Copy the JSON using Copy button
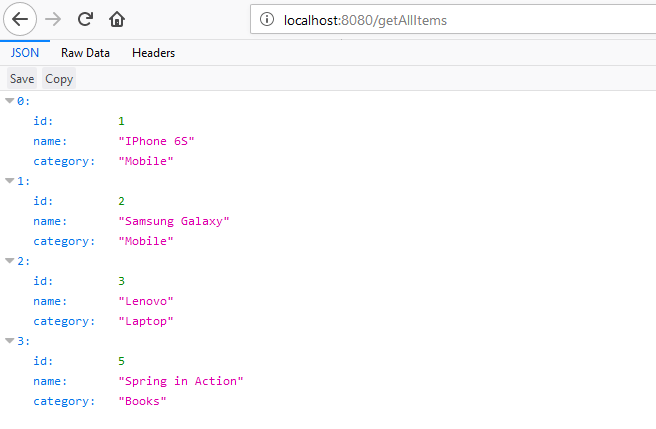 59,79
